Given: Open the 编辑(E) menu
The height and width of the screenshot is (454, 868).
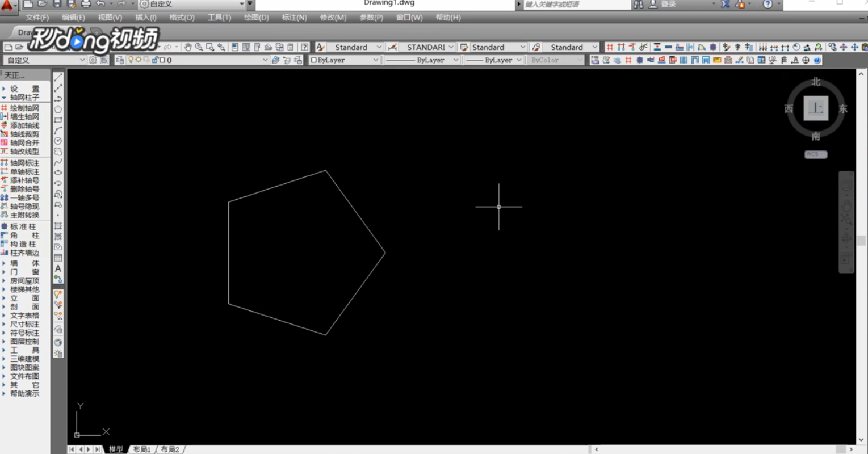Looking at the screenshot, I should click(x=73, y=18).
